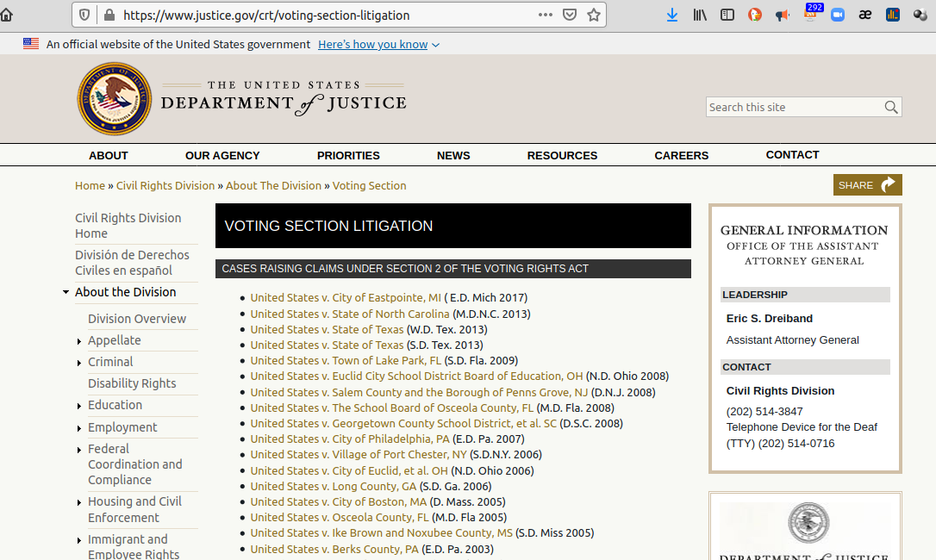936x560 pixels.
Task: Open the Library bookshelf icon
Action: [x=700, y=15]
